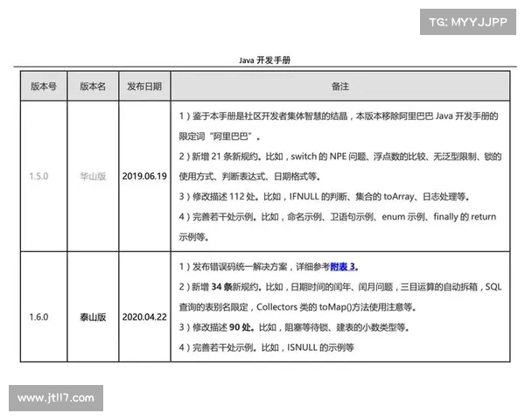This screenshot has height=420, width=525.
Task: Select the 版本号 column header
Action: point(44,86)
